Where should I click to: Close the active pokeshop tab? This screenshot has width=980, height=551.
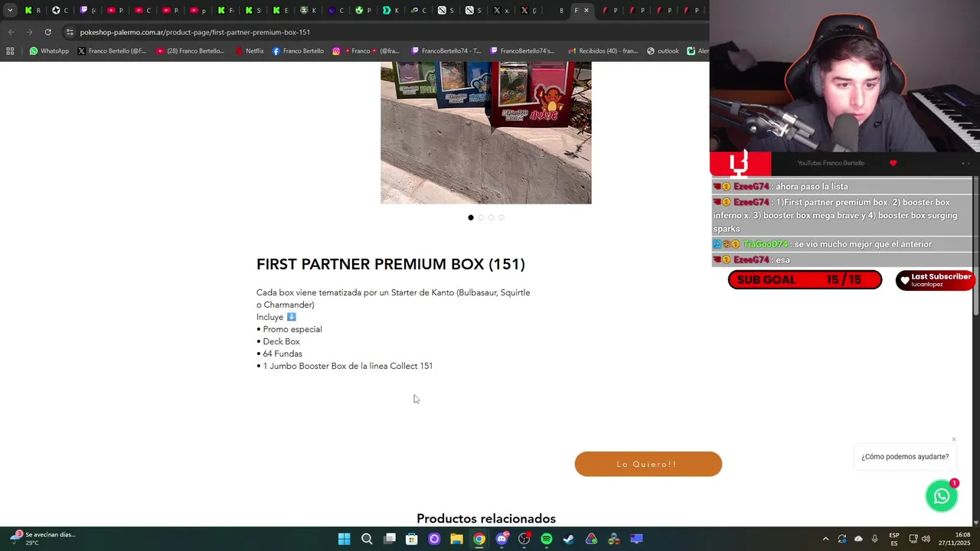tap(586, 10)
